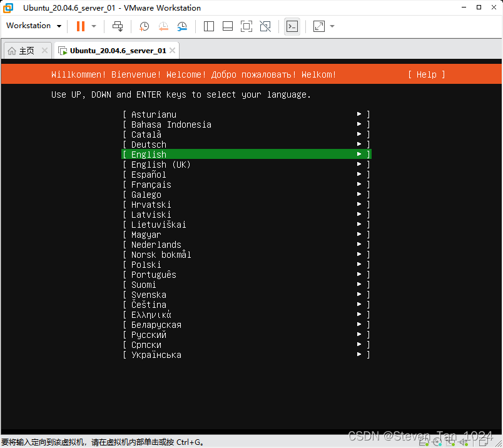
Task: Select Ελληνικά language
Action: 246,315
